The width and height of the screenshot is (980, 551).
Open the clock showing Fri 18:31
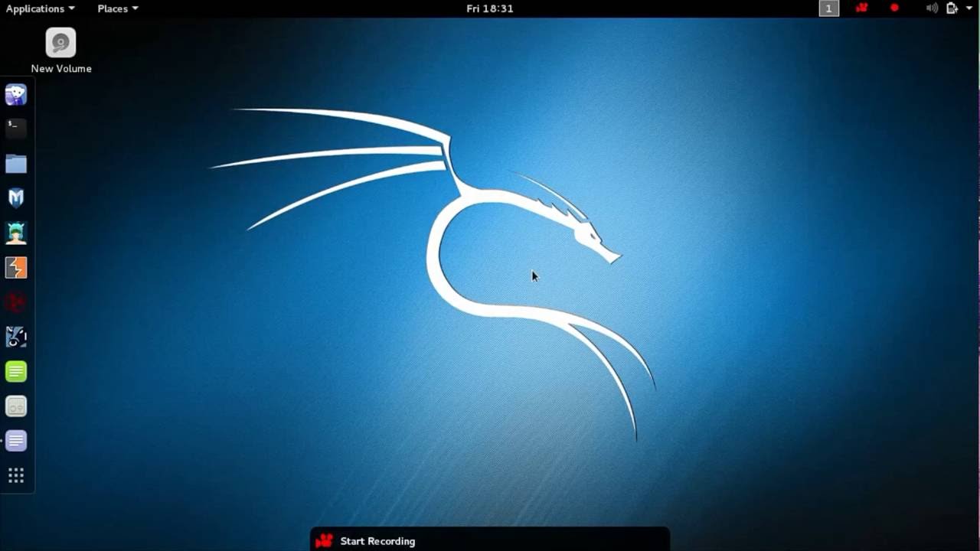point(490,8)
